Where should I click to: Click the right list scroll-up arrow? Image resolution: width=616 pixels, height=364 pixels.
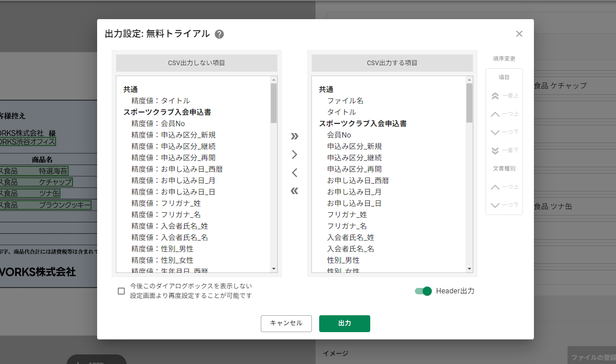coord(469,79)
